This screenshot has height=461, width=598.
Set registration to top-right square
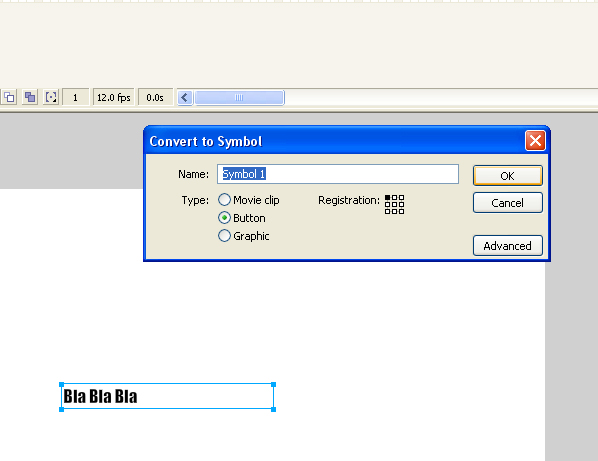coord(401,198)
